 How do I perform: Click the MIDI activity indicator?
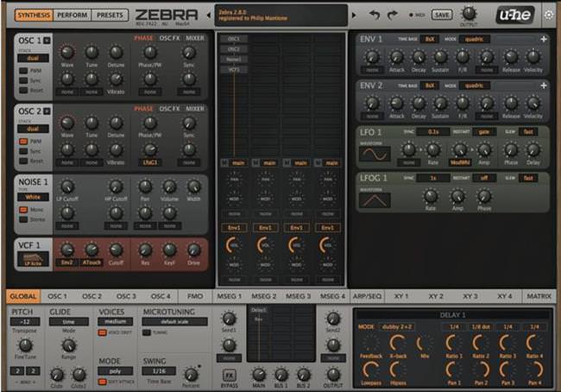[x=411, y=15]
